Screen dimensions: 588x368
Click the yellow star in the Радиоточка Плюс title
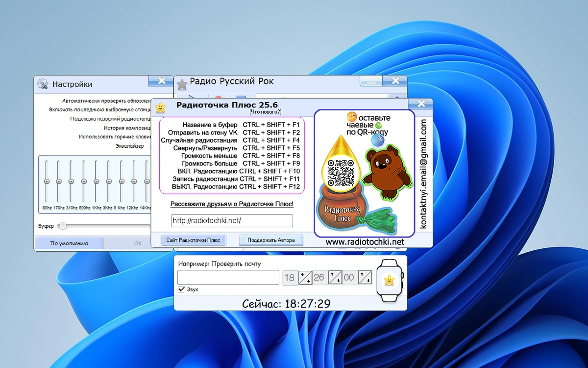click(x=161, y=107)
